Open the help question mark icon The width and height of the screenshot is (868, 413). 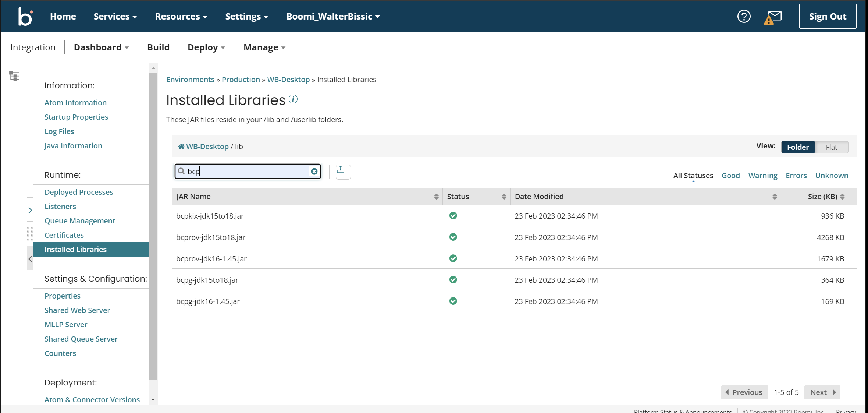744,17
